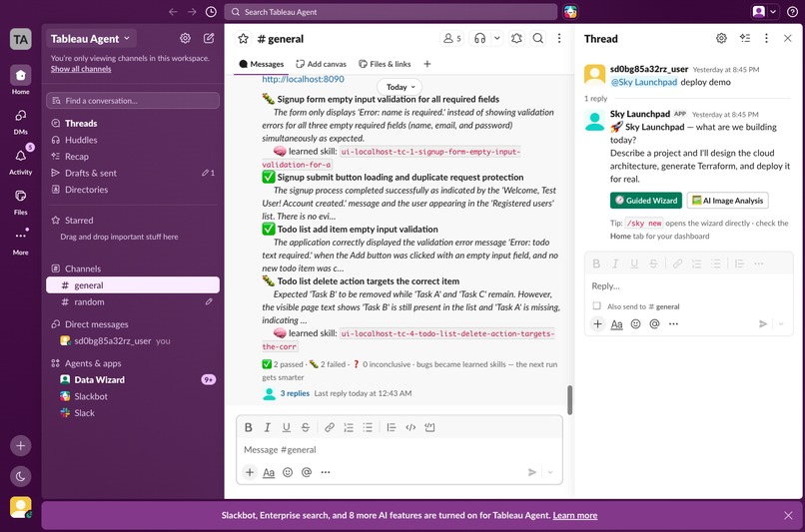The height and width of the screenshot is (532, 805).
Task: Open channel notification preferences bell
Action: (x=517, y=39)
